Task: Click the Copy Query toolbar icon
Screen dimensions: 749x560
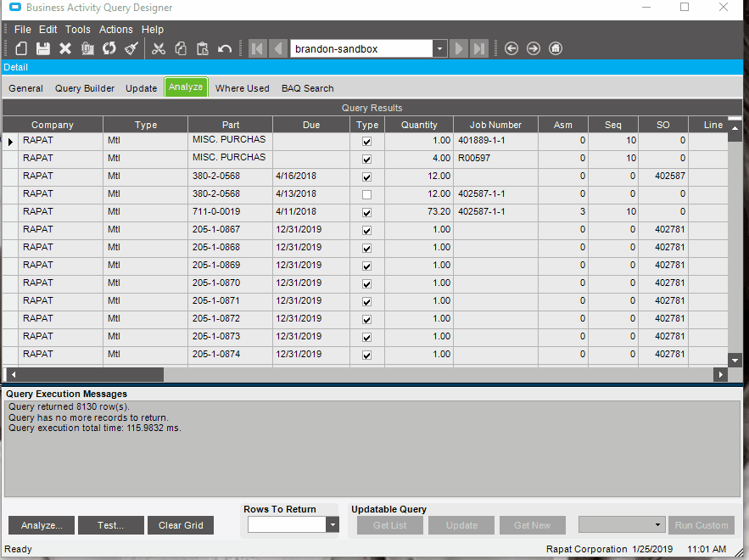Action: coord(87,48)
